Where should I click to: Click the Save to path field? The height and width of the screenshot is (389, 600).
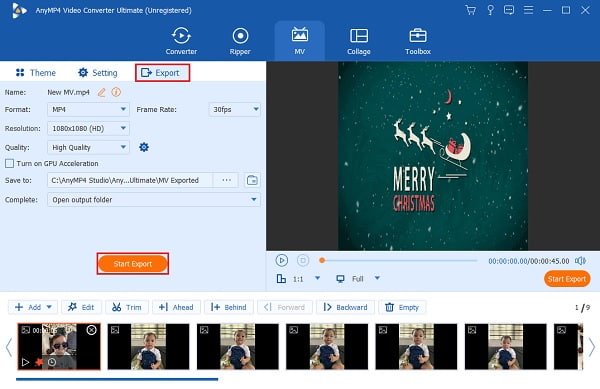click(x=130, y=180)
